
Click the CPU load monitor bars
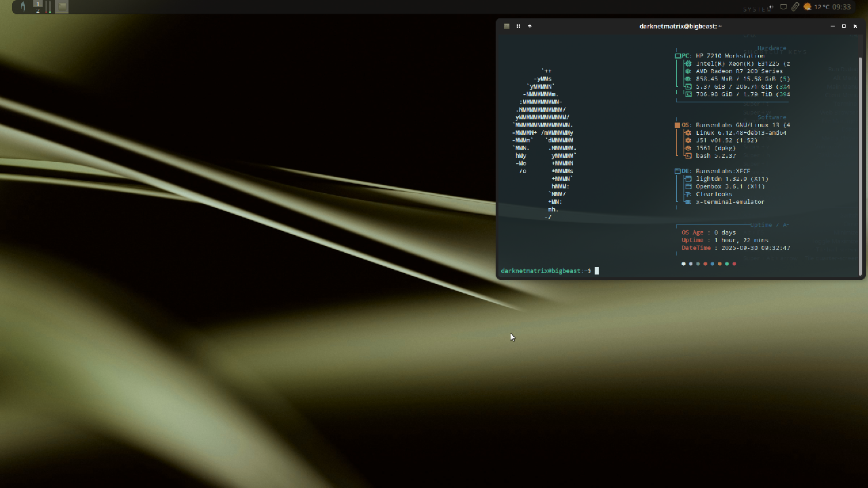49,7
